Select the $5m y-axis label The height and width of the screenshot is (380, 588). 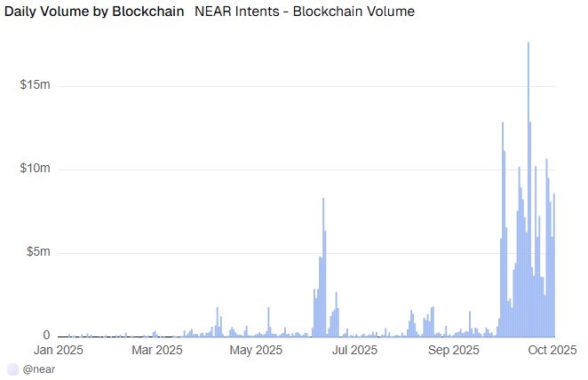pyautogui.click(x=37, y=252)
